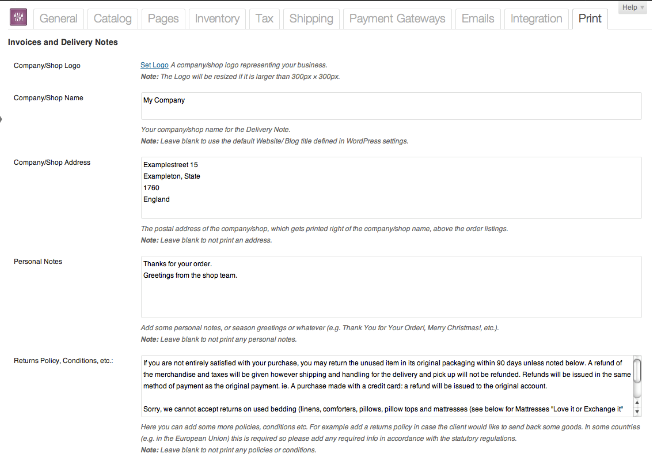652x461 pixels.
Task: Click the 'England' address line
Action: 156,200
